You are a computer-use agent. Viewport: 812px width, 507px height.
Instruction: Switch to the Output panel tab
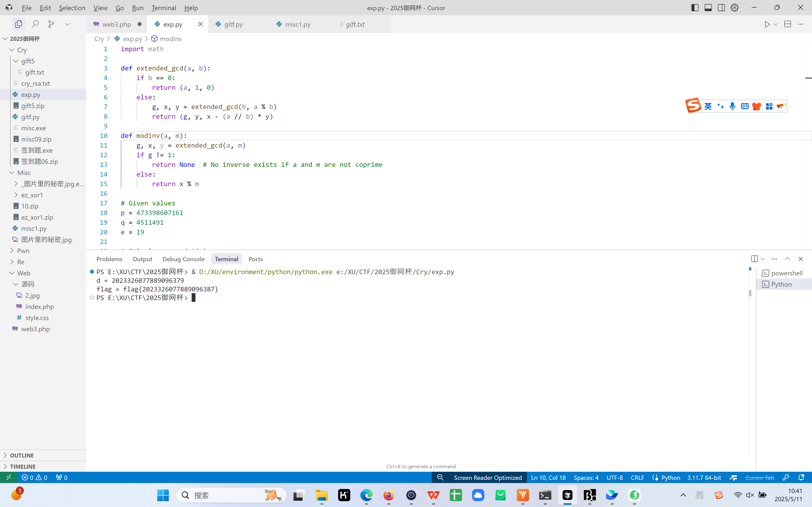pyautogui.click(x=142, y=259)
